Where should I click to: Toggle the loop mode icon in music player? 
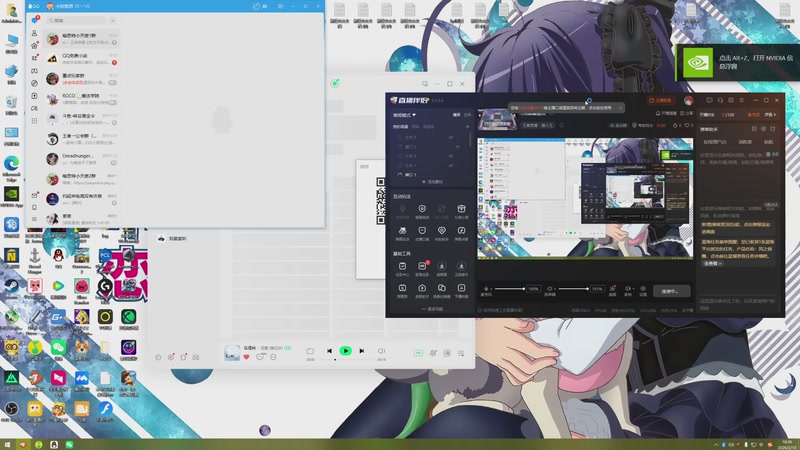(x=310, y=351)
